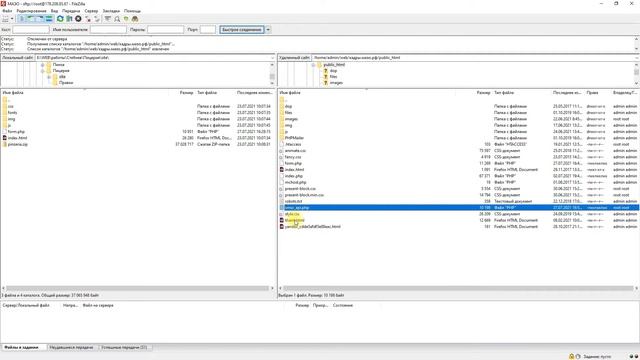Image resolution: width=640 pixels, height=360 pixels.
Task: Focus the Порт input field
Action: [x=208, y=29]
